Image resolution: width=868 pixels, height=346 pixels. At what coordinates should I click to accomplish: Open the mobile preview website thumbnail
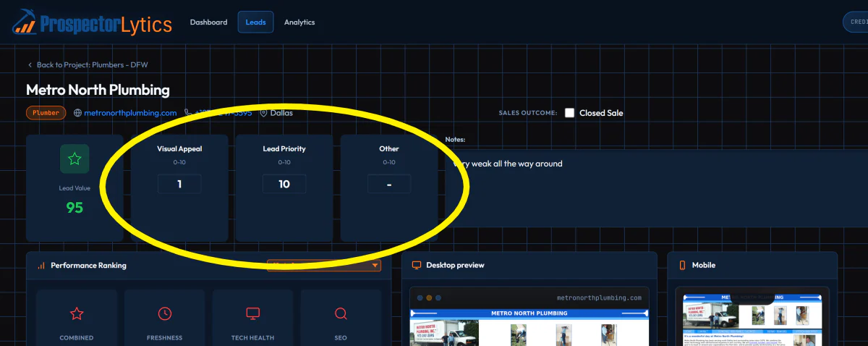752,319
